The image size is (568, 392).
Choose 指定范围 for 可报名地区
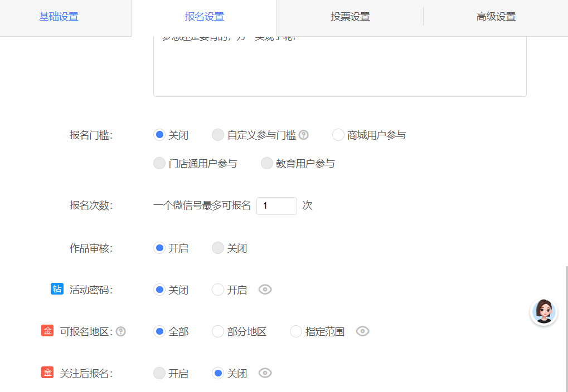pos(317,331)
